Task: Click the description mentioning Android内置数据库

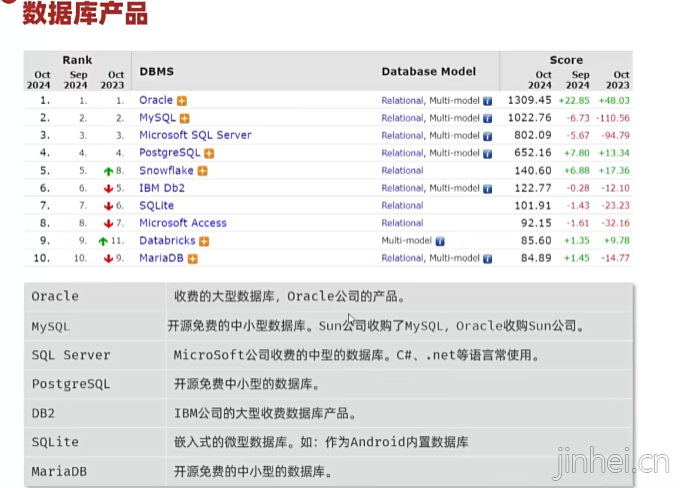Action: coord(321,442)
